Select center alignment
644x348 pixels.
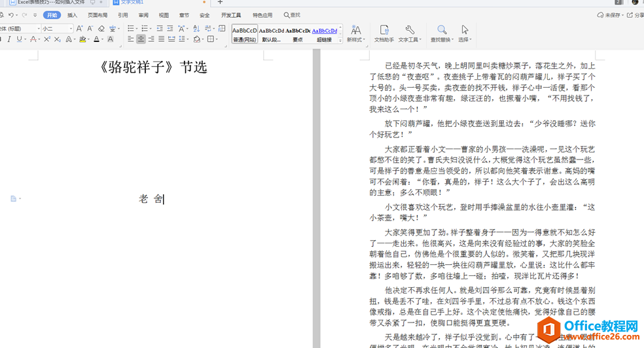click(141, 39)
